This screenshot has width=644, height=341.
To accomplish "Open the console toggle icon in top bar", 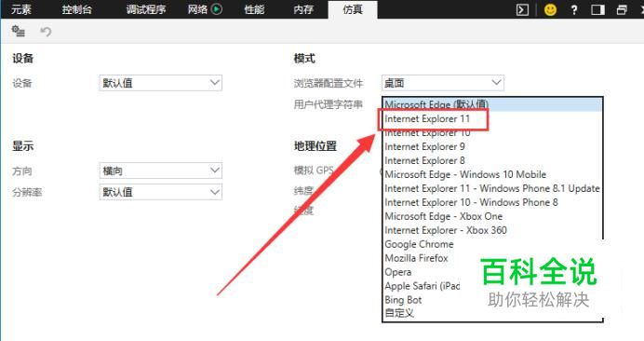I will pos(522,9).
